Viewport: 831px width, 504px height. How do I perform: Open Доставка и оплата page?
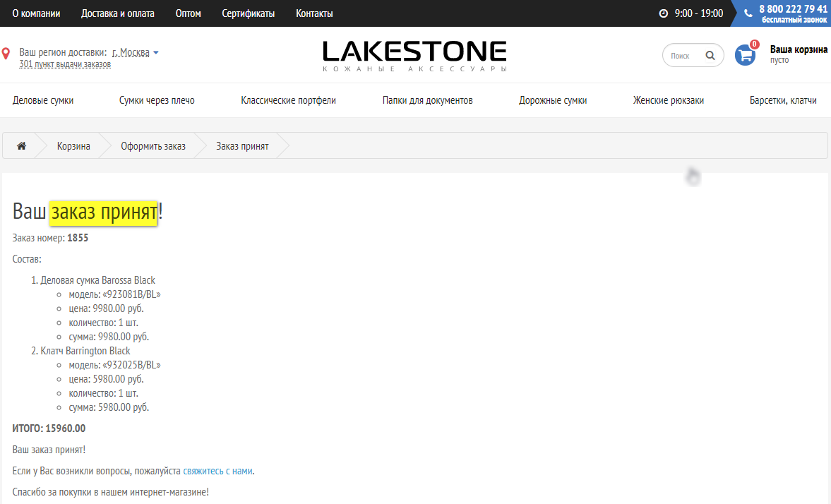click(118, 13)
